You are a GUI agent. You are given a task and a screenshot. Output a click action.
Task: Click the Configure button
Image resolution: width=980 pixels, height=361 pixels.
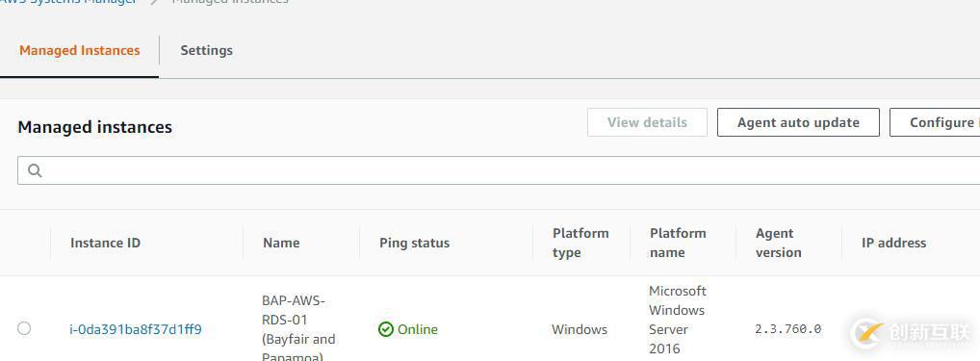pyautogui.click(x=935, y=122)
